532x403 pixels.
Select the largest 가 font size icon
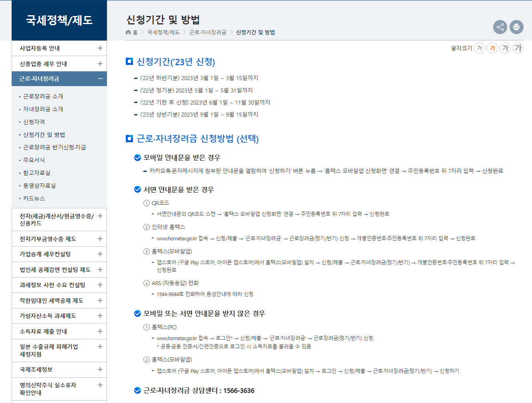coord(518,48)
